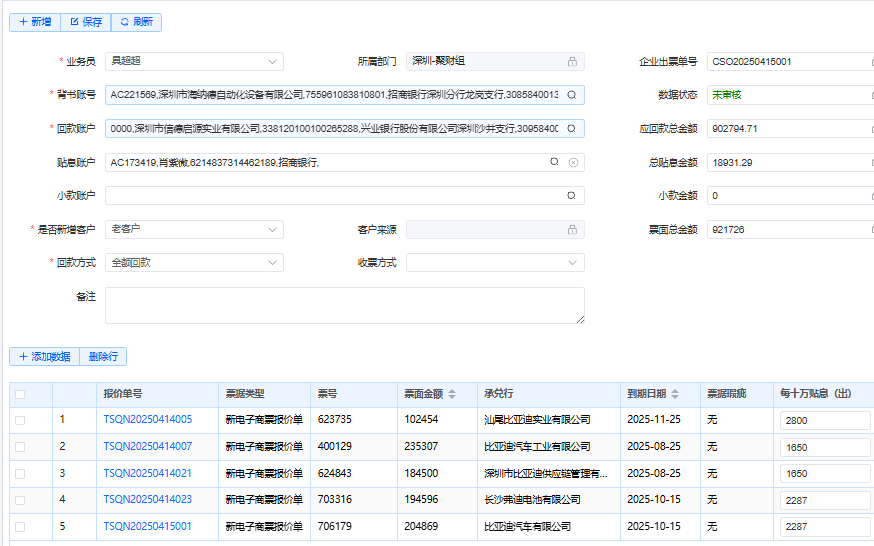The image size is (874, 546).
Task: Expand the 是否新增客户 dropdown
Action: click(x=194, y=229)
